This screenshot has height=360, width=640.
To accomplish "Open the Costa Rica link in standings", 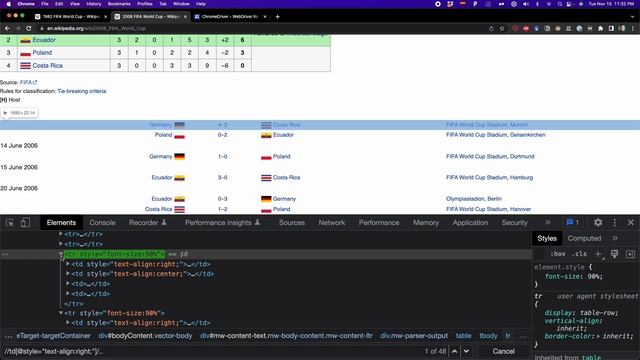I will (x=47, y=65).
